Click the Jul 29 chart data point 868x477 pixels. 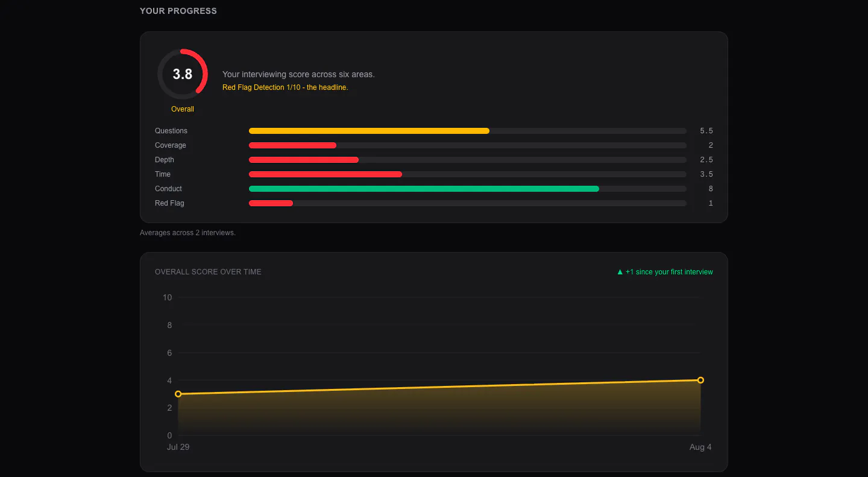pos(178,394)
